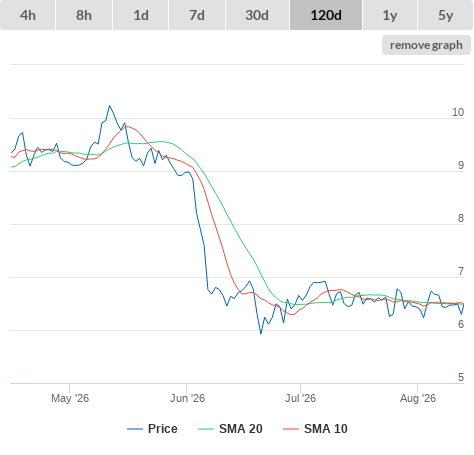
Task: Click the price peak above 10 in May
Action: [x=109, y=106]
